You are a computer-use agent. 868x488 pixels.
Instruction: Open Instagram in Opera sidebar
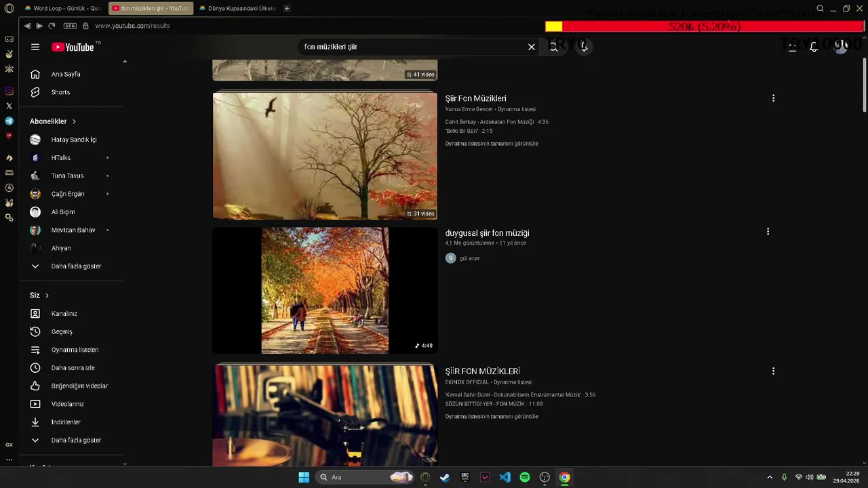tap(9, 91)
